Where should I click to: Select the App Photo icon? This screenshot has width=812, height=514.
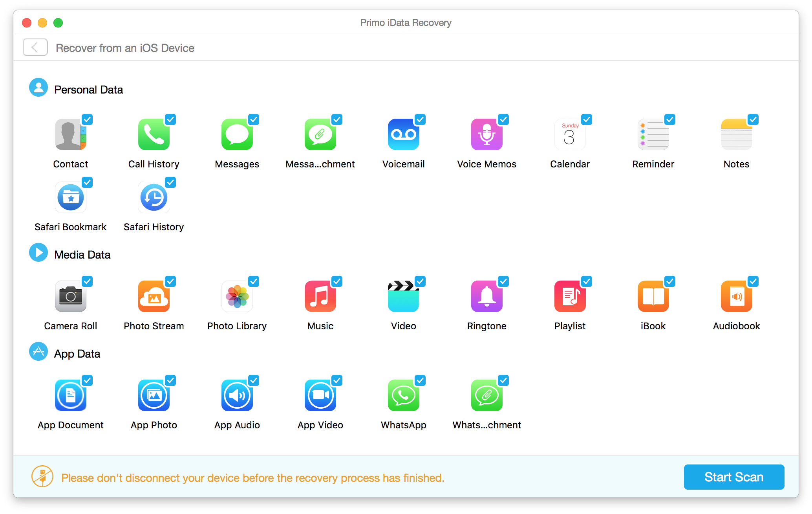click(x=154, y=395)
